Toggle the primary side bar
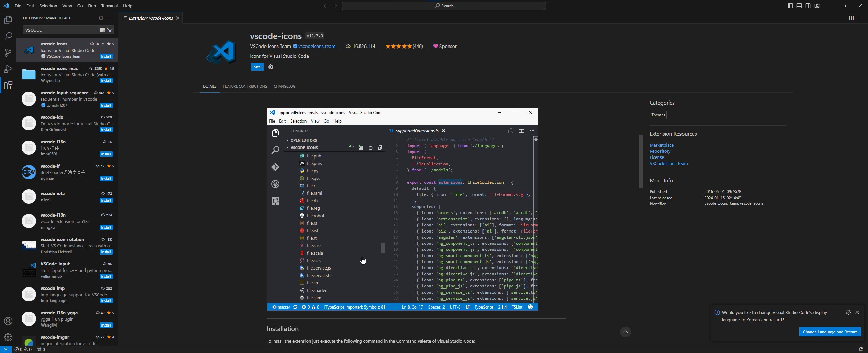The image size is (868, 353). point(790,6)
